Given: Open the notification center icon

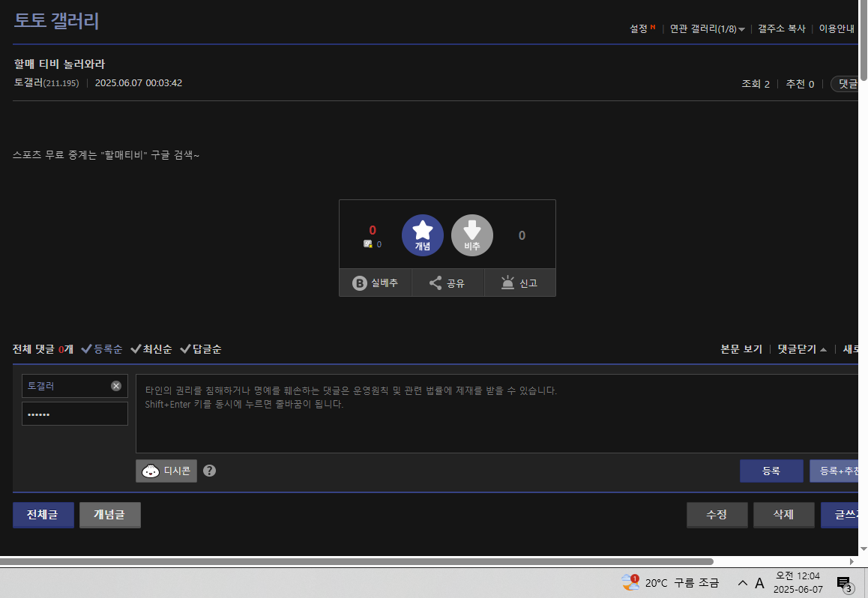Looking at the screenshot, I should click(844, 583).
